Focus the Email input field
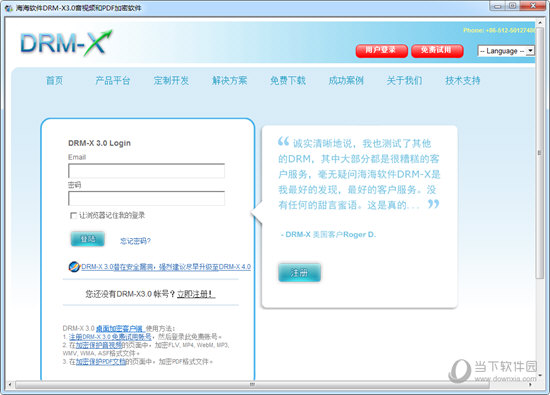This screenshot has width=550, height=395. pos(146,171)
